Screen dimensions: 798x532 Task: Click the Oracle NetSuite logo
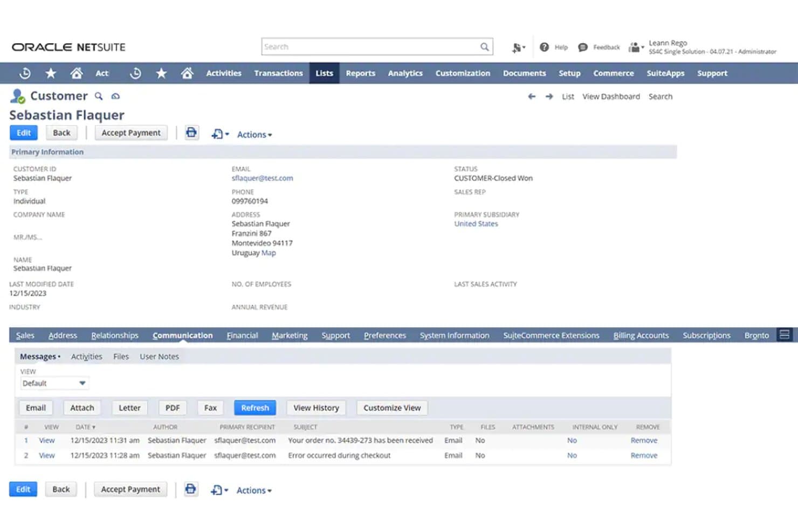pos(68,47)
